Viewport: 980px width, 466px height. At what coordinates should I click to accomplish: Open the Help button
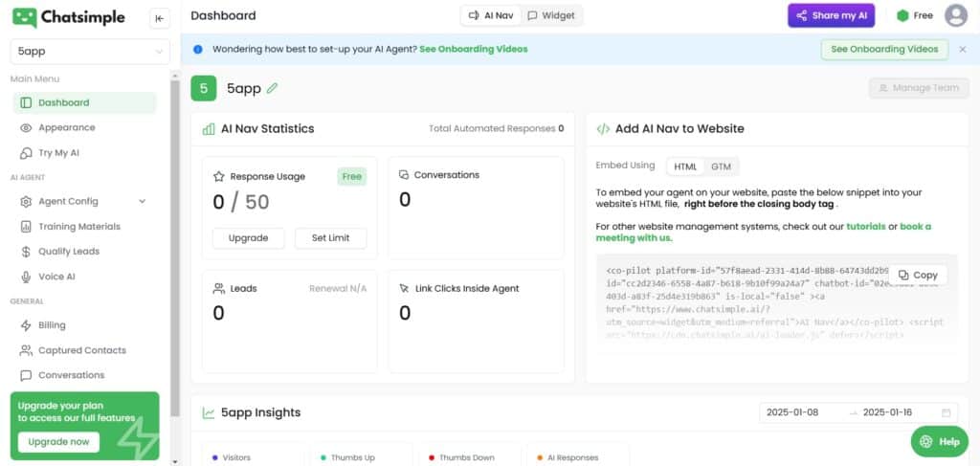940,442
